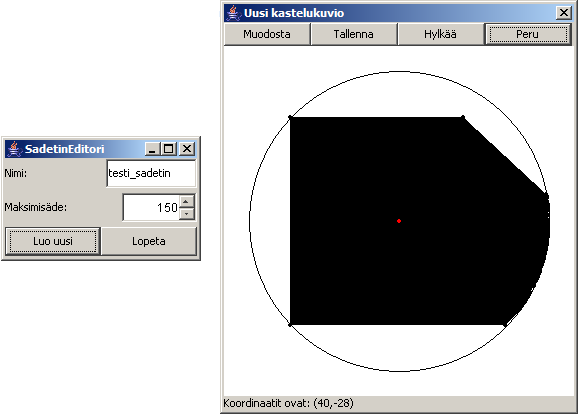Image resolution: width=581 pixels, height=414 pixels.
Task: Click the Muodosta button
Action: [x=267, y=34]
